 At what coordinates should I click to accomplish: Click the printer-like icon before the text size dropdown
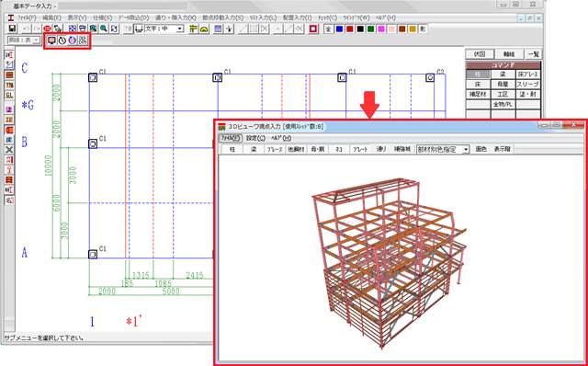(x=139, y=29)
